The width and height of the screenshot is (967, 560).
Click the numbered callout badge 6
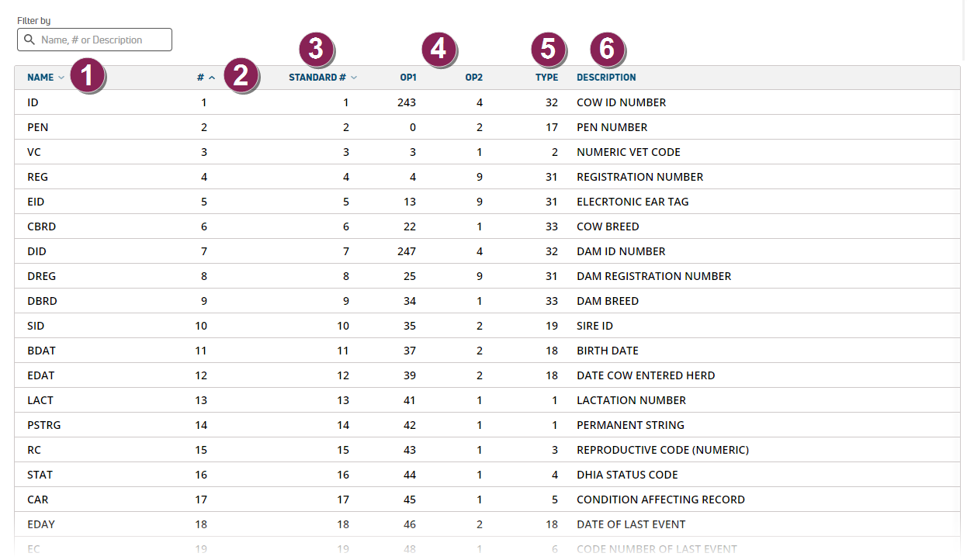click(607, 49)
